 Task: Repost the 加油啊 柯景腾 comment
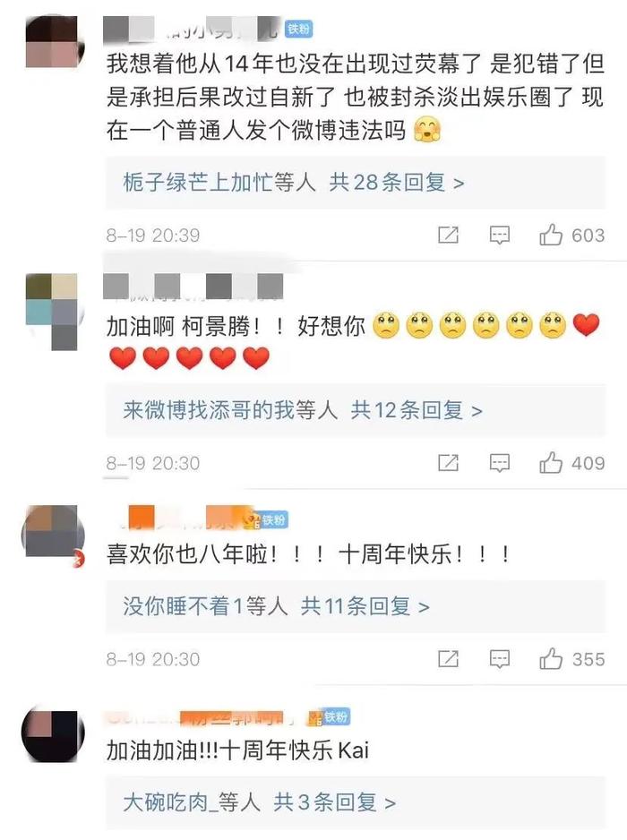click(448, 463)
